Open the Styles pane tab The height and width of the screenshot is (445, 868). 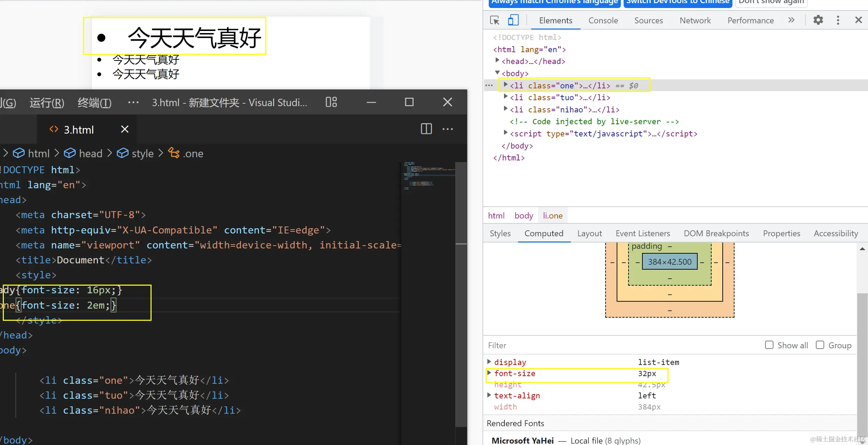(x=500, y=233)
